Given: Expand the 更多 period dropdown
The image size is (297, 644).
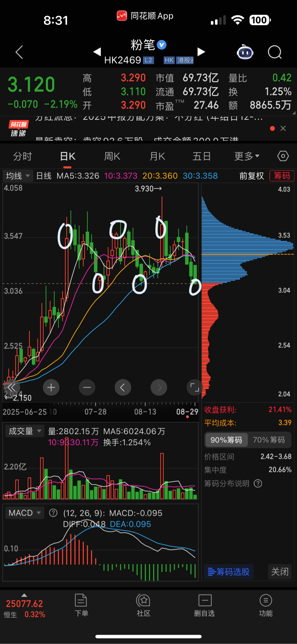Looking at the screenshot, I should coord(247,156).
